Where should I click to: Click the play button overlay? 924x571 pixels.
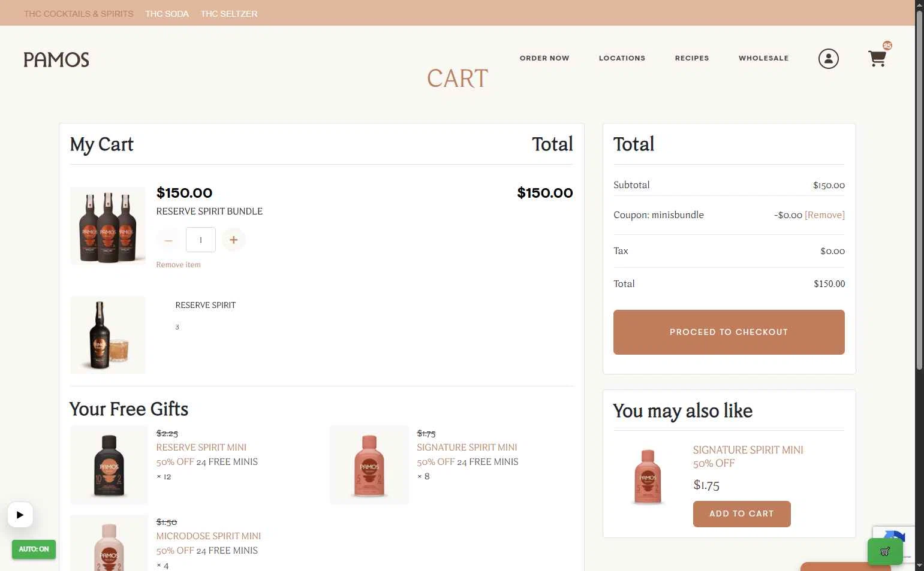coord(20,515)
